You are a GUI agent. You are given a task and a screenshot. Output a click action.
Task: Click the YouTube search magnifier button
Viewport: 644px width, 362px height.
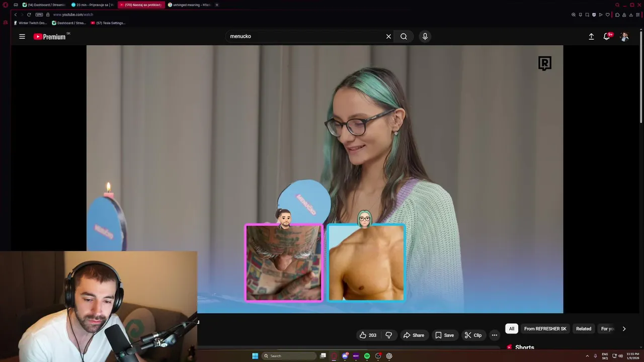(x=404, y=36)
